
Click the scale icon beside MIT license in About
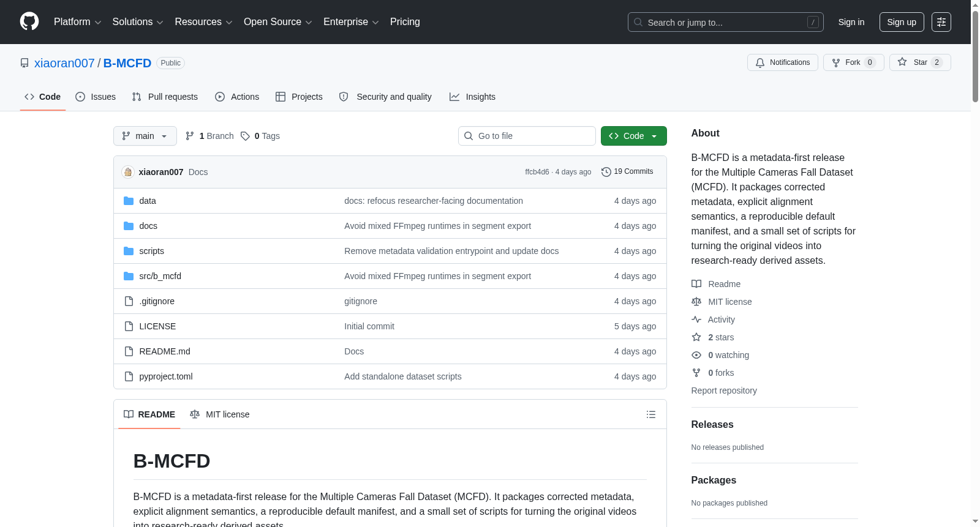coord(696,302)
